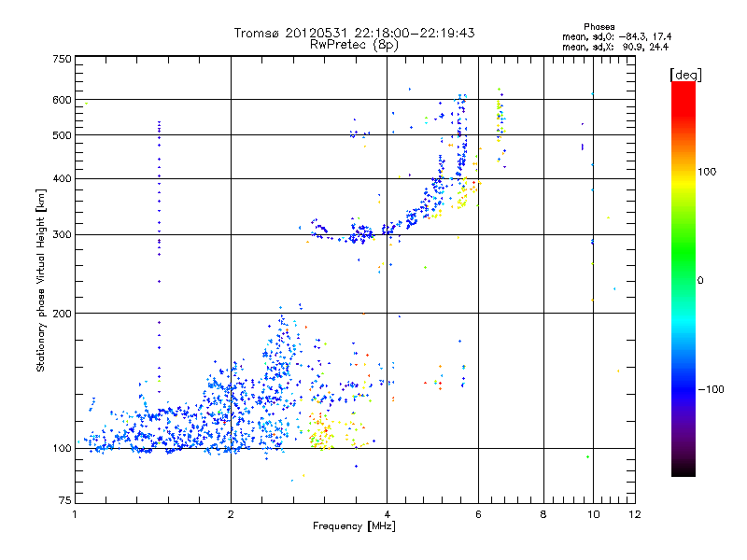Click the 300 tick label on the height axis
This screenshot has width=747, height=560.
[62, 234]
